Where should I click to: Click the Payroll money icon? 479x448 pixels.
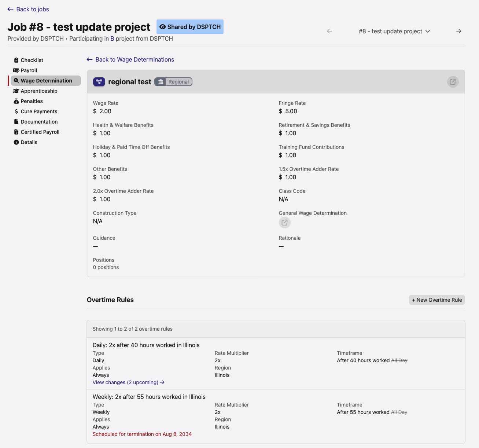[16, 70]
